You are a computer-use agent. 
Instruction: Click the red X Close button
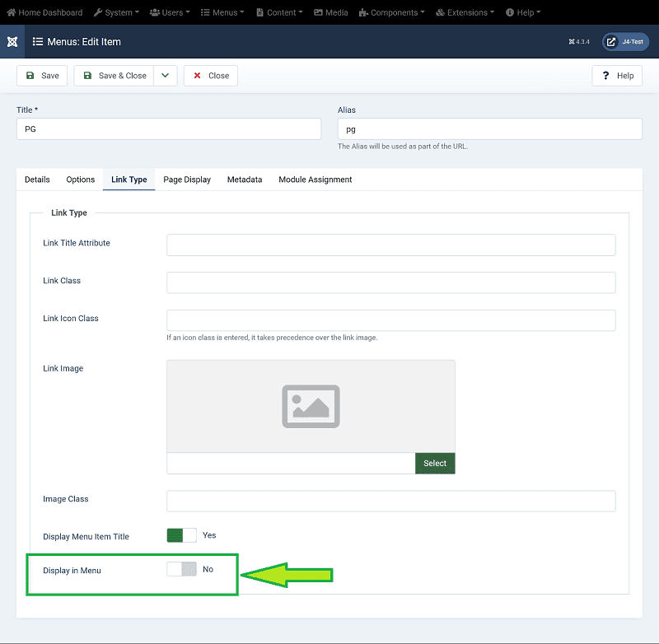210,76
